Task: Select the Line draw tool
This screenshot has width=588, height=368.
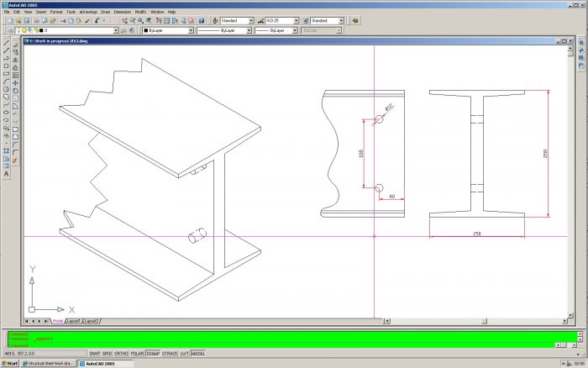Action: (x=7, y=43)
